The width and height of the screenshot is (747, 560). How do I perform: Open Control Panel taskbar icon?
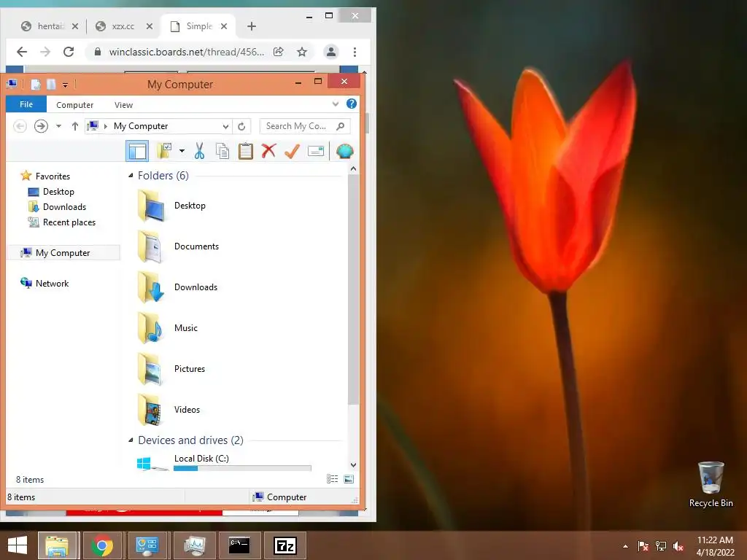pos(147,545)
